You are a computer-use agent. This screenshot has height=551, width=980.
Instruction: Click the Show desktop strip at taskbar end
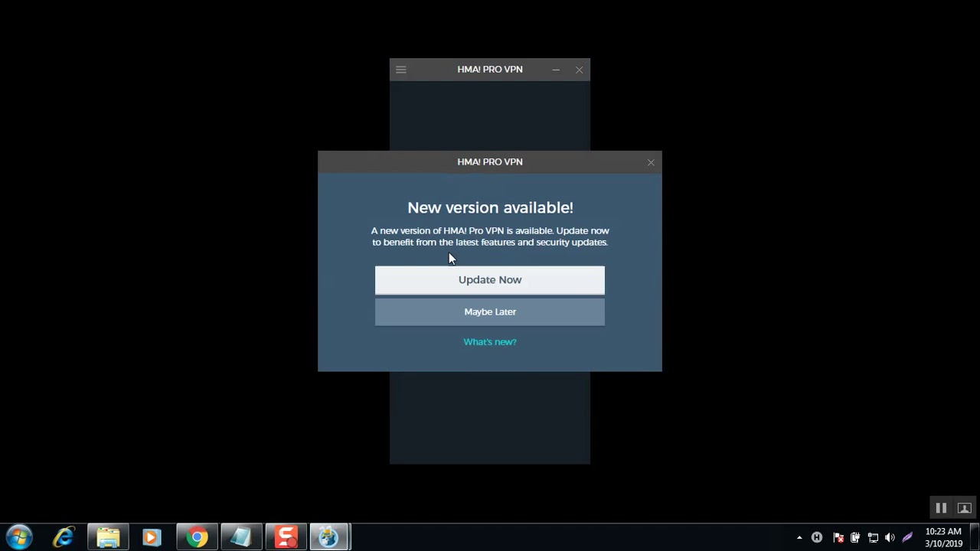pos(974,537)
